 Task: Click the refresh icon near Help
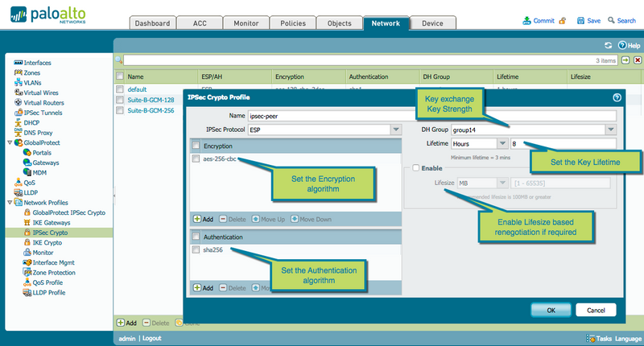point(609,45)
